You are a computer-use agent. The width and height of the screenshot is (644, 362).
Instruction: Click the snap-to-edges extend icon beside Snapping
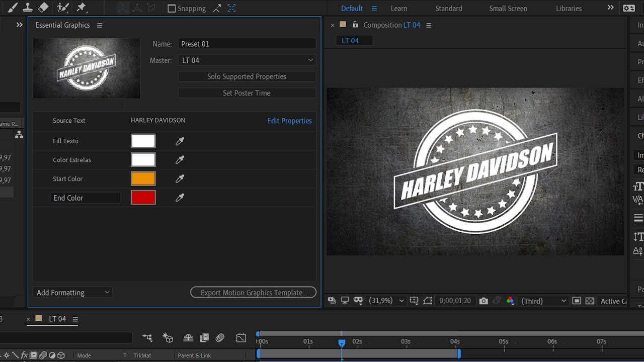coord(217,8)
